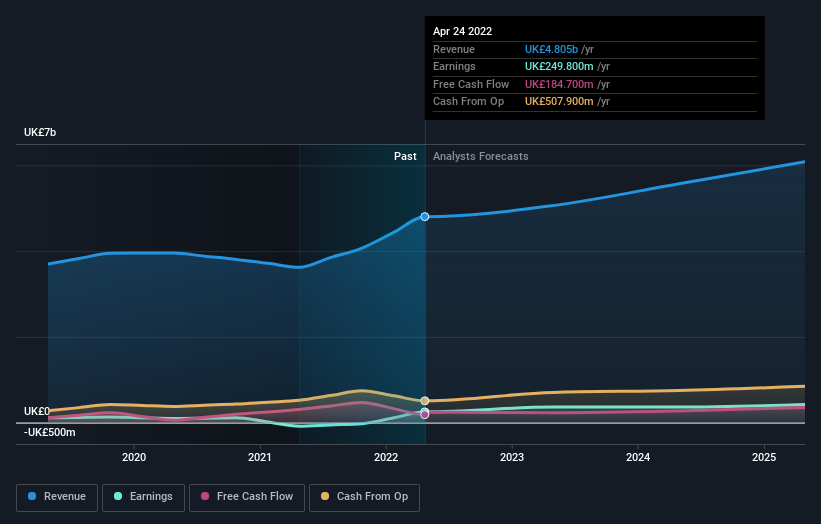The image size is (821, 524).
Task: Click the Cash From Op label in tooltip
Action: point(469,102)
